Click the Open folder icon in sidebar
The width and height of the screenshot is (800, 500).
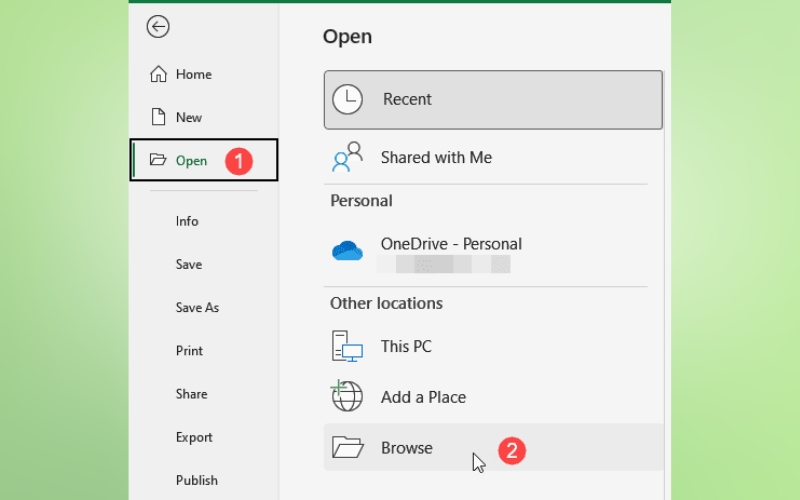click(x=158, y=160)
